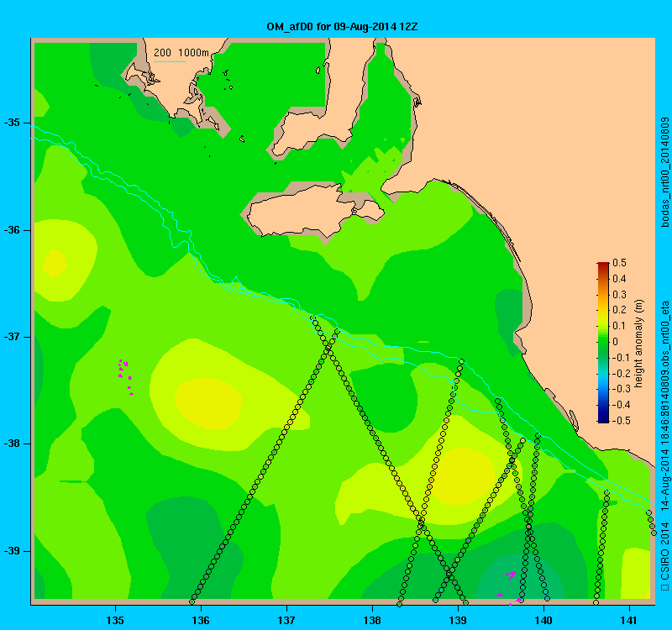Click the 0.5 value on the colorbar
This screenshot has width=672, height=630.
(619, 263)
